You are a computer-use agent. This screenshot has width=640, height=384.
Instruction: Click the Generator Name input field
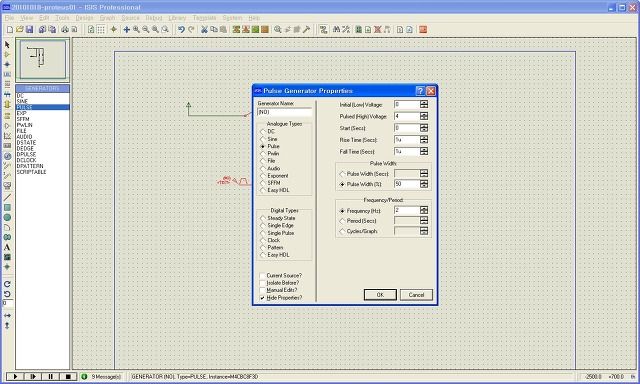click(284, 112)
